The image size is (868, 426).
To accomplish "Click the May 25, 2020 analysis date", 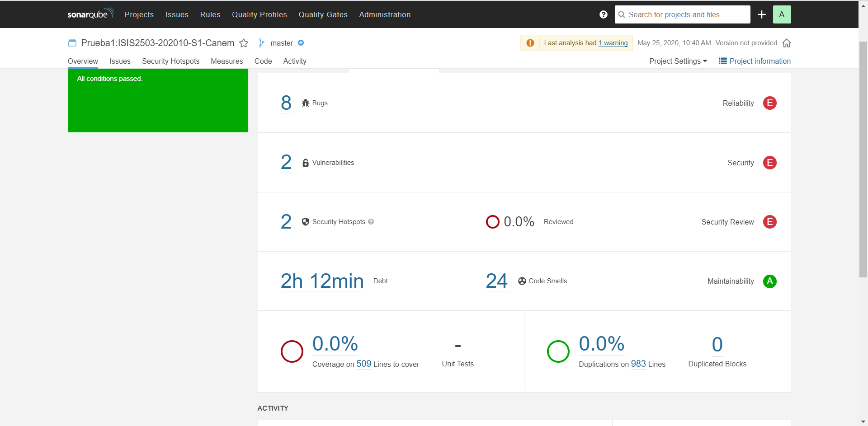I will coord(674,43).
